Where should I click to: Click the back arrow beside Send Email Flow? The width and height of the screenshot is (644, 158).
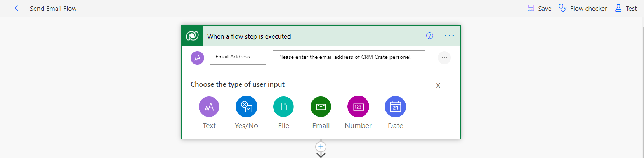(x=18, y=8)
